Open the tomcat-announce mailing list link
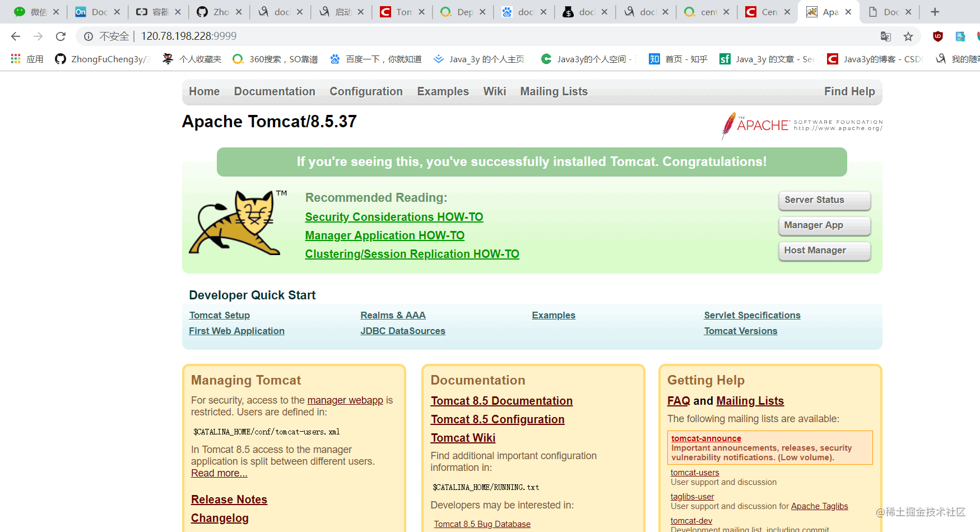 [706, 438]
